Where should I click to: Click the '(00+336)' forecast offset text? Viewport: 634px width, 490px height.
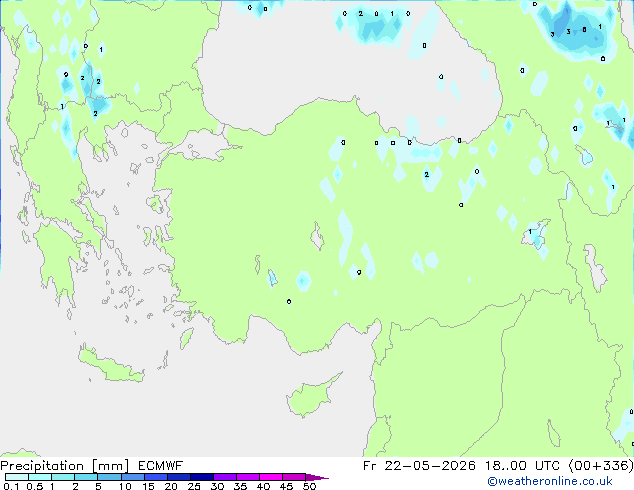[x=601, y=466]
